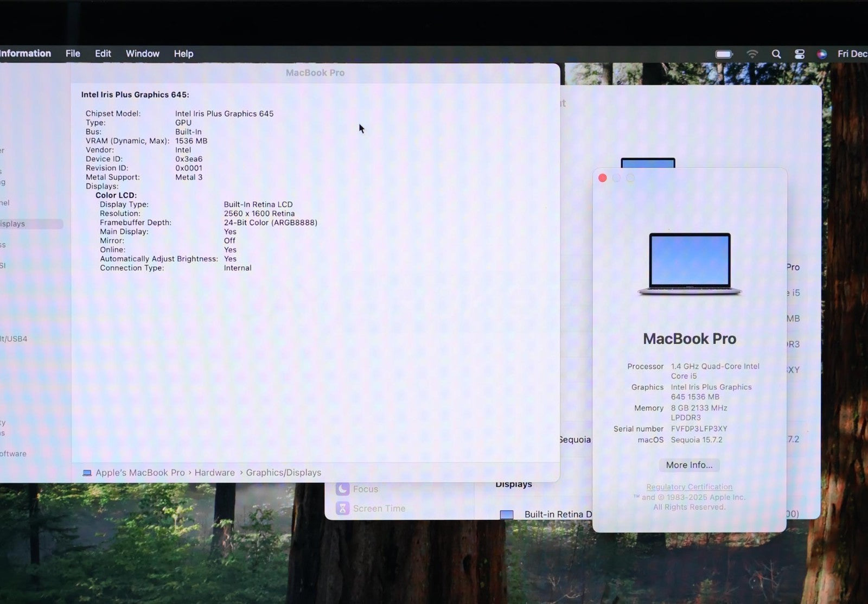Close the About This Mac window
This screenshot has width=868, height=604.
click(x=602, y=178)
